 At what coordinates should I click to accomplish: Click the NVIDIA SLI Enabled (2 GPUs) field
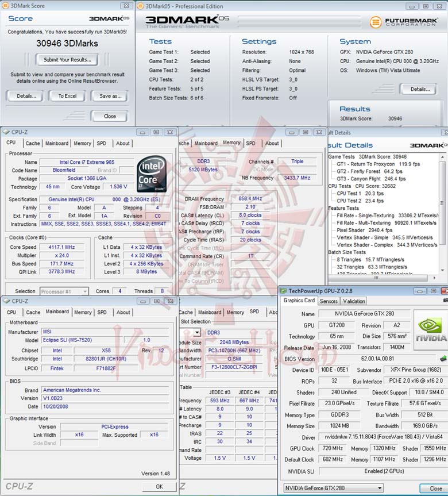(384, 471)
